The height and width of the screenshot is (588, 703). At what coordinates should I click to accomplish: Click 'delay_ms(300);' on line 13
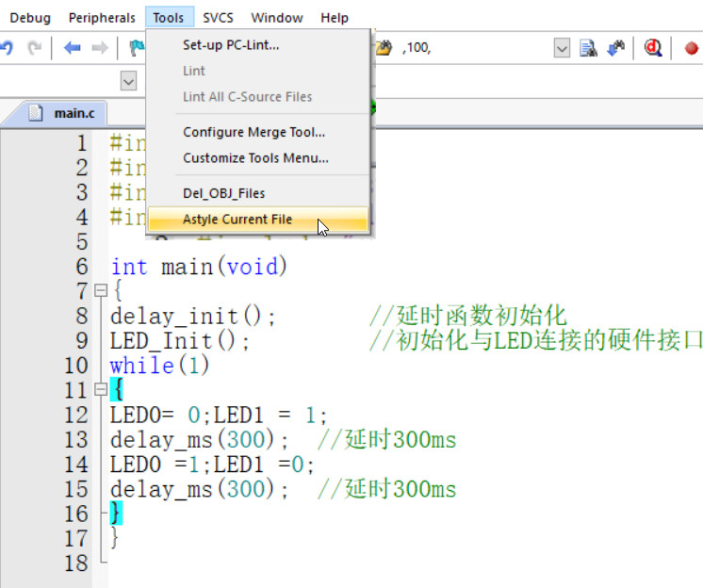pos(200,440)
